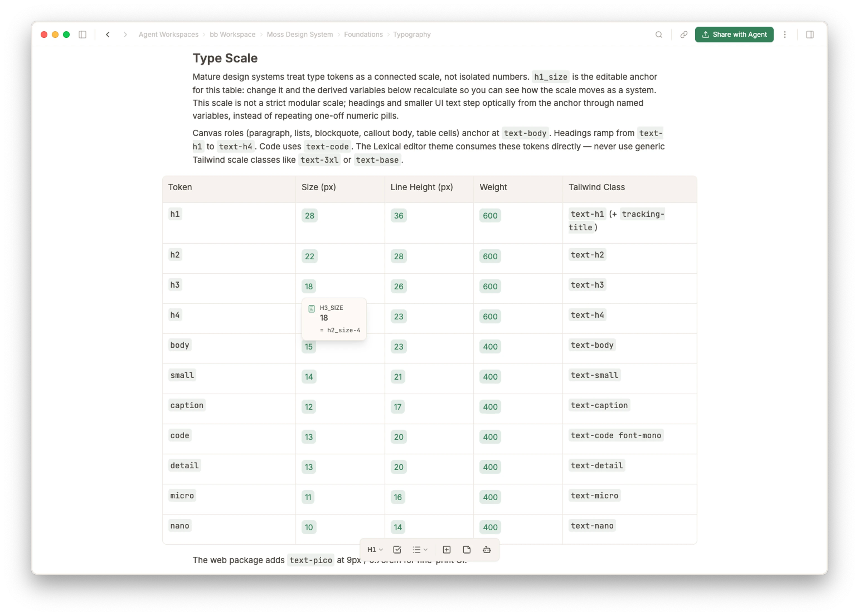The image size is (859, 616).
Task: Click the code size pill 13
Action: (309, 437)
